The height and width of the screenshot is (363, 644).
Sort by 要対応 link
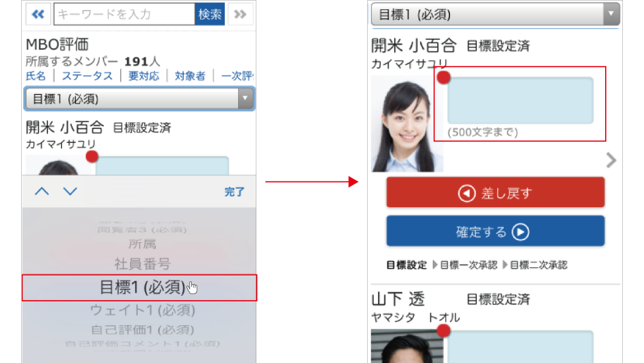point(144,76)
